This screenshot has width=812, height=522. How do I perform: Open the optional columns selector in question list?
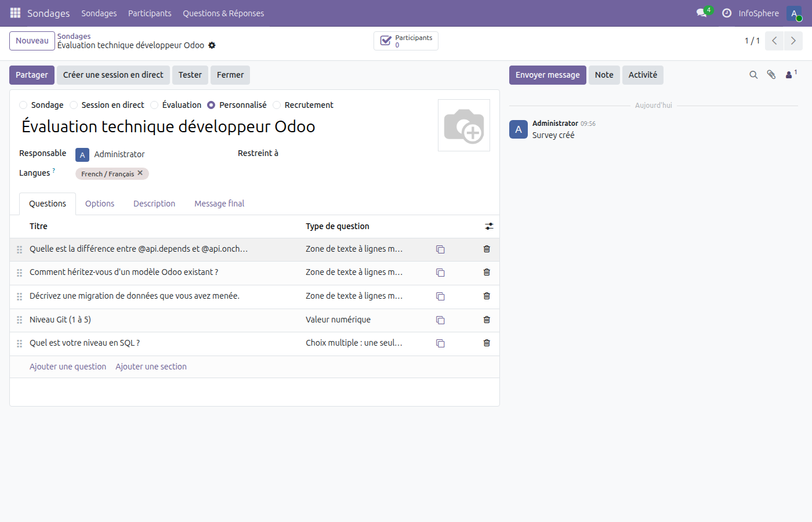[x=489, y=226]
